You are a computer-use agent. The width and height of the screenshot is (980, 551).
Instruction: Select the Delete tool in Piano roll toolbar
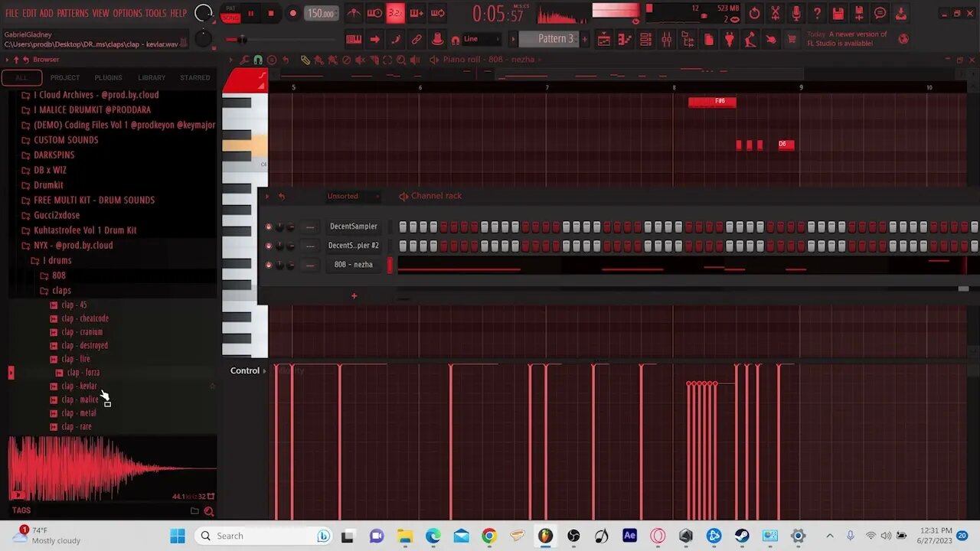[346, 60]
